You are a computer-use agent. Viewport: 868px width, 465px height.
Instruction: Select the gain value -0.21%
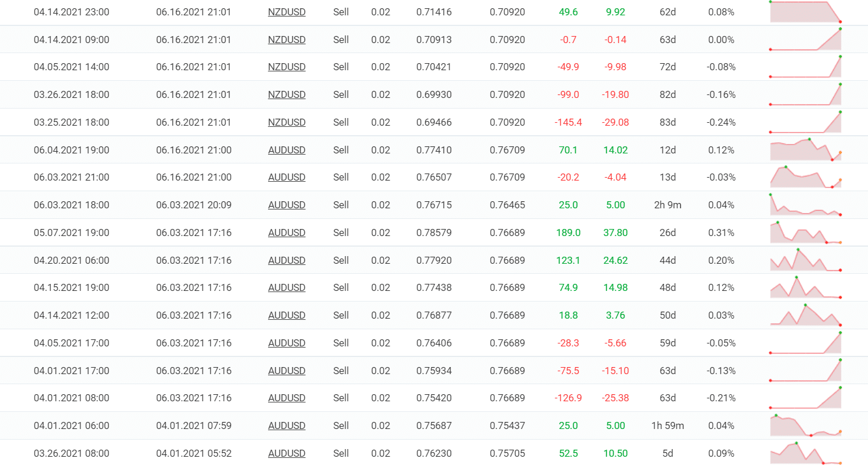(x=721, y=398)
